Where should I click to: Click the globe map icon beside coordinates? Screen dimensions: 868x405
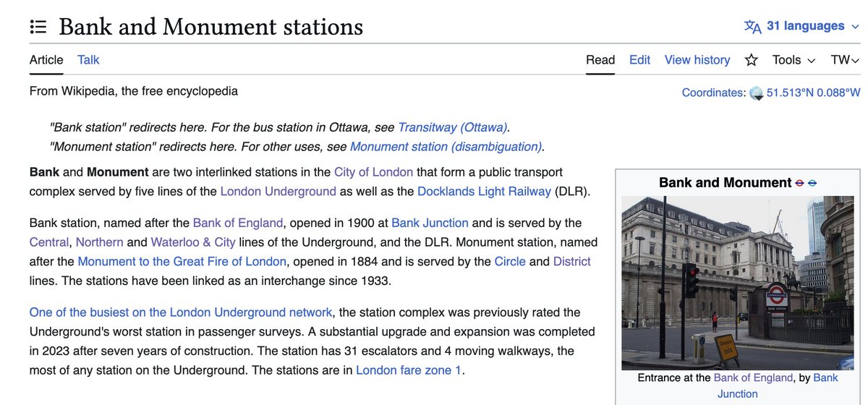(757, 93)
